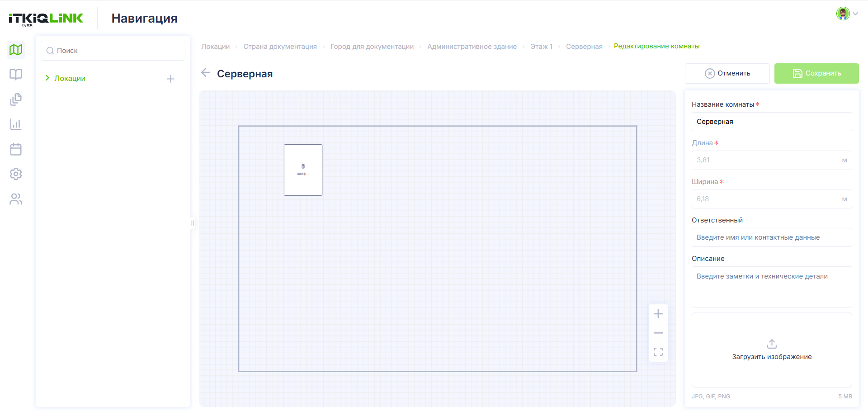Navigate to Административное здание breadcrumb
The width and height of the screenshot is (868, 416).
pyautogui.click(x=472, y=47)
